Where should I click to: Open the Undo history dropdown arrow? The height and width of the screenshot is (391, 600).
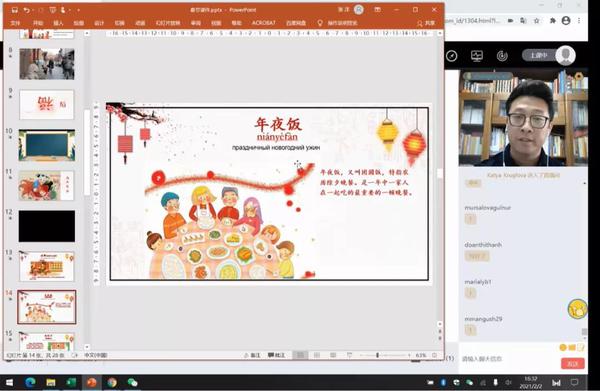[33, 10]
